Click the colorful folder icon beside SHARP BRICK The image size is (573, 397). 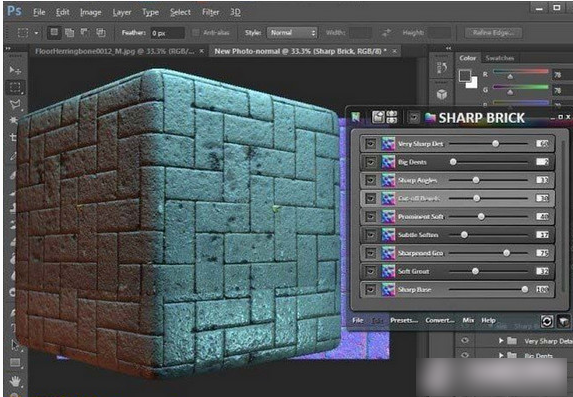(430, 118)
